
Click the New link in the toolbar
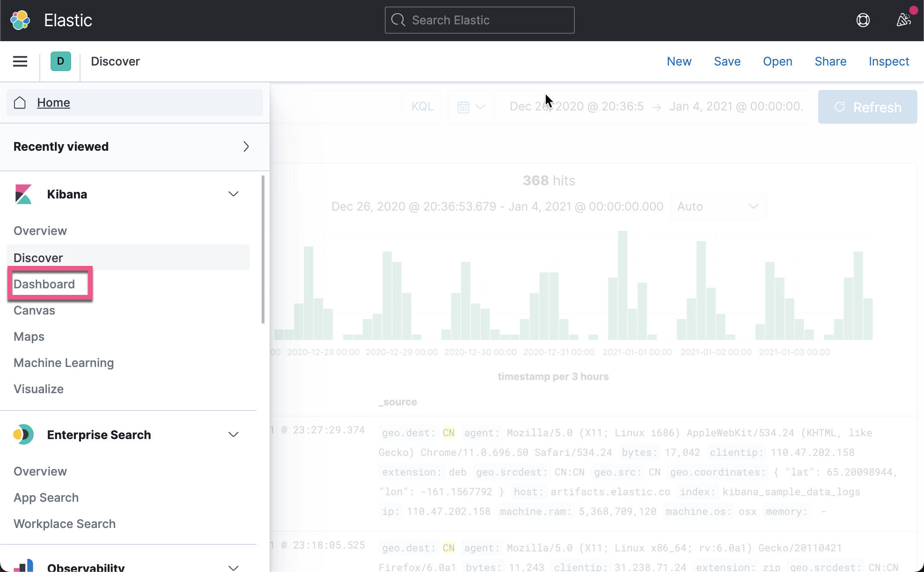coord(679,61)
